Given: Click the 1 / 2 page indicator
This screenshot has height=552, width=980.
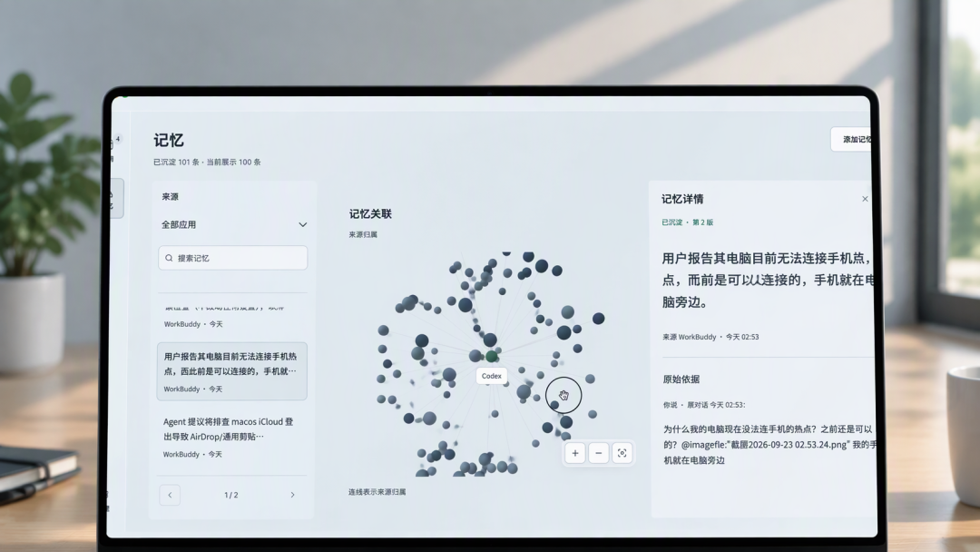Looking at the screenshot, I should click(x=231, y=495).
